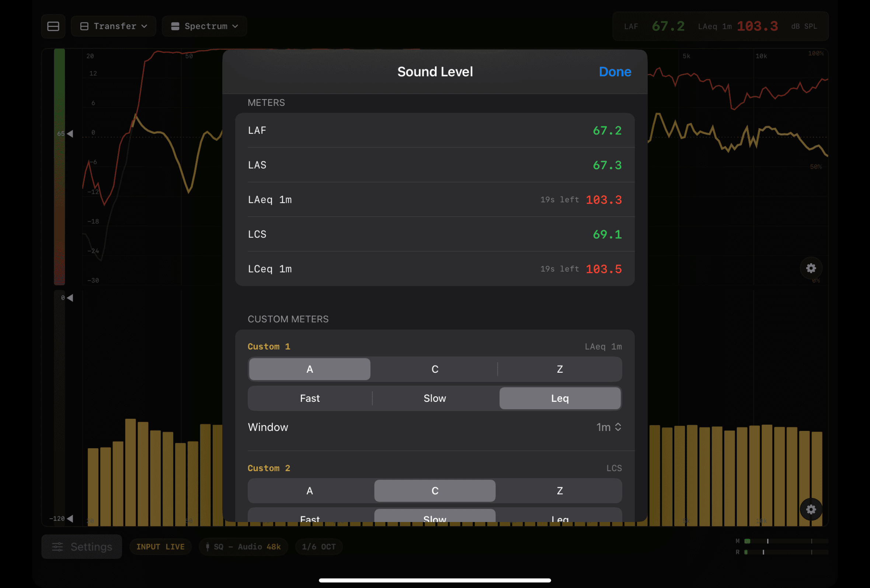Open transfer graph settings gear
The width and height of the screenshot is (870, 588).
[811, 268]
